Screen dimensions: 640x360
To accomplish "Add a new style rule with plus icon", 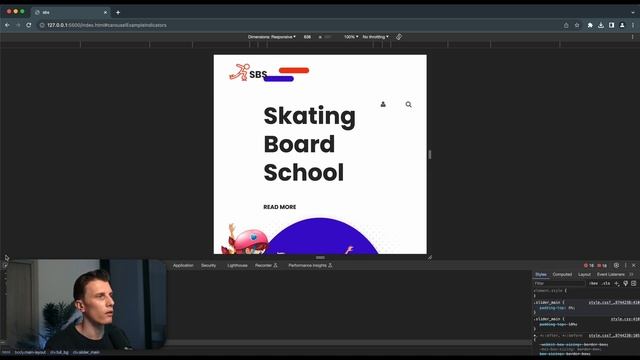I will click(617, 283).
